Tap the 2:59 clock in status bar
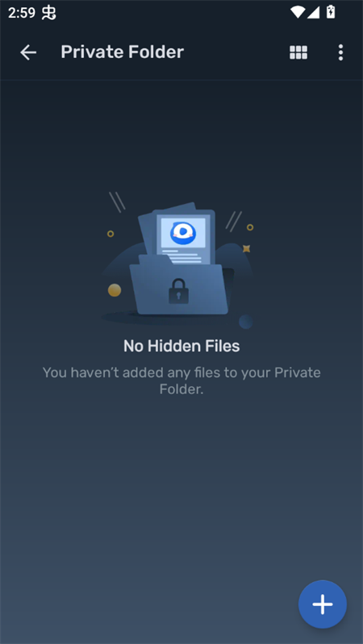The height and width of the screenshot is (644, 363). (22, 13)
